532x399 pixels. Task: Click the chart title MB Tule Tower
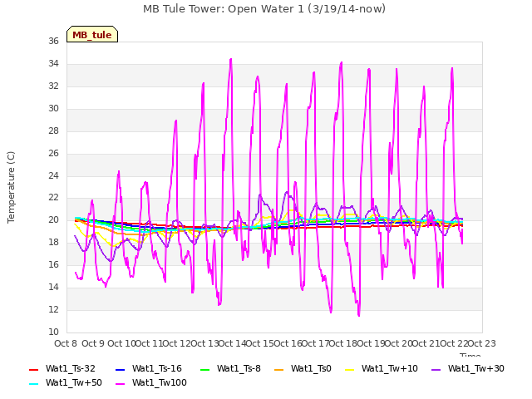(264, 9)
